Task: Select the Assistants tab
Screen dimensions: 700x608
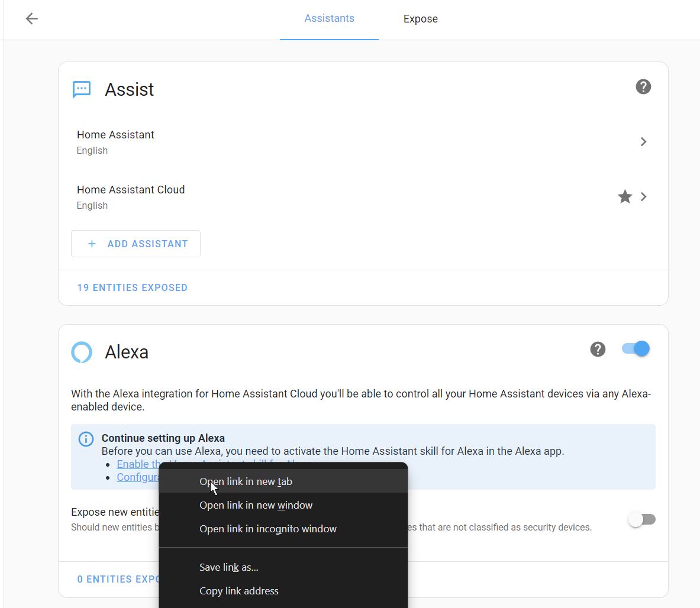Action: (329, 18)
